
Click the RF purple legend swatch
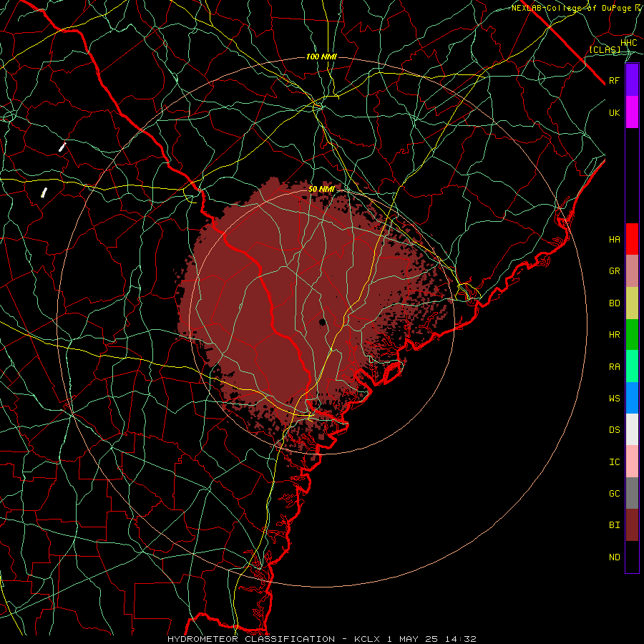coord(632,80)
